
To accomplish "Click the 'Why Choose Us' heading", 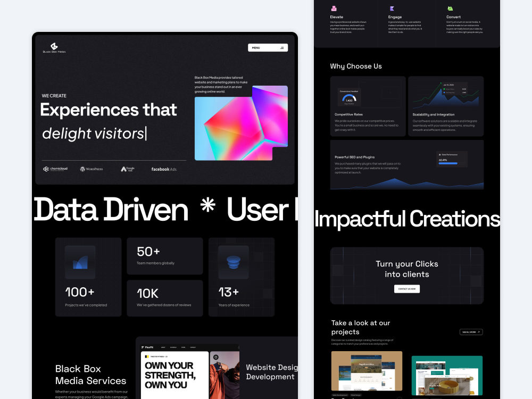I will (356, 66).
